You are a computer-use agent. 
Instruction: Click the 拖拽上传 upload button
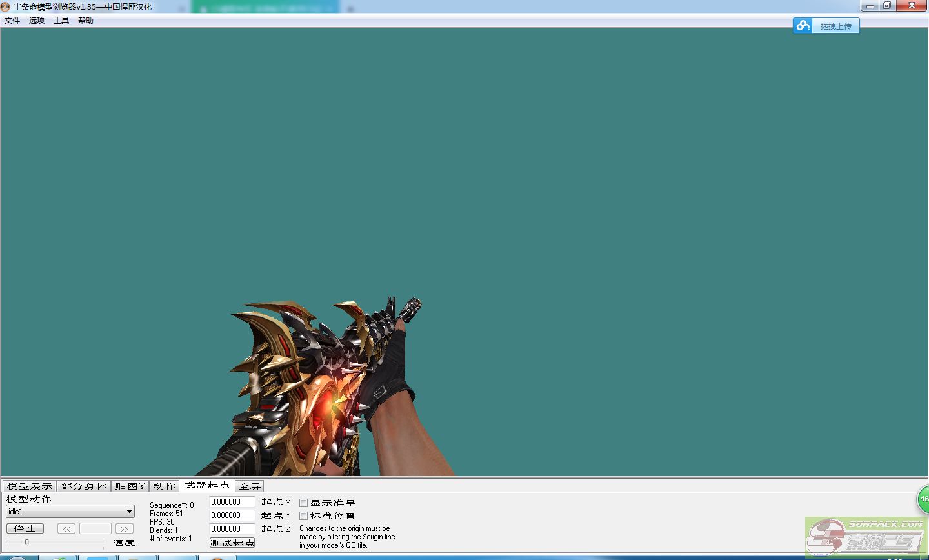pyautogui.click(x=835, y=26)
